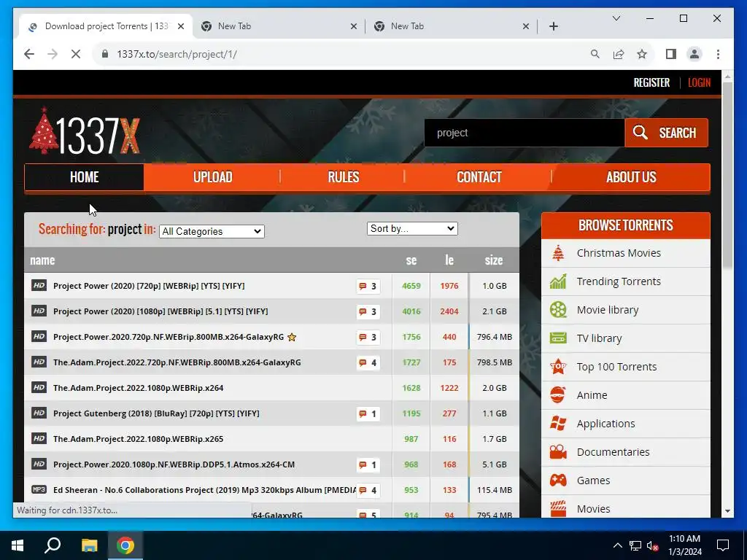Open the ABOUT US menu item

pos(631,177)
